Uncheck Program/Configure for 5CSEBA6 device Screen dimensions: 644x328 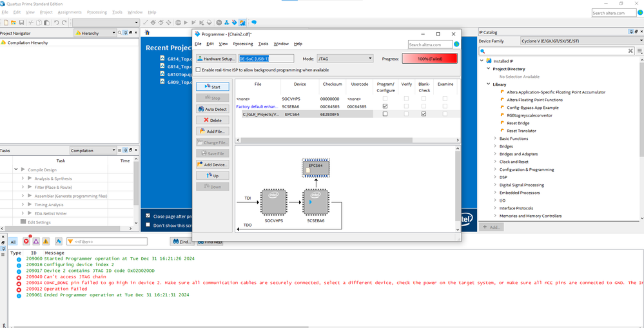(385, 106)
